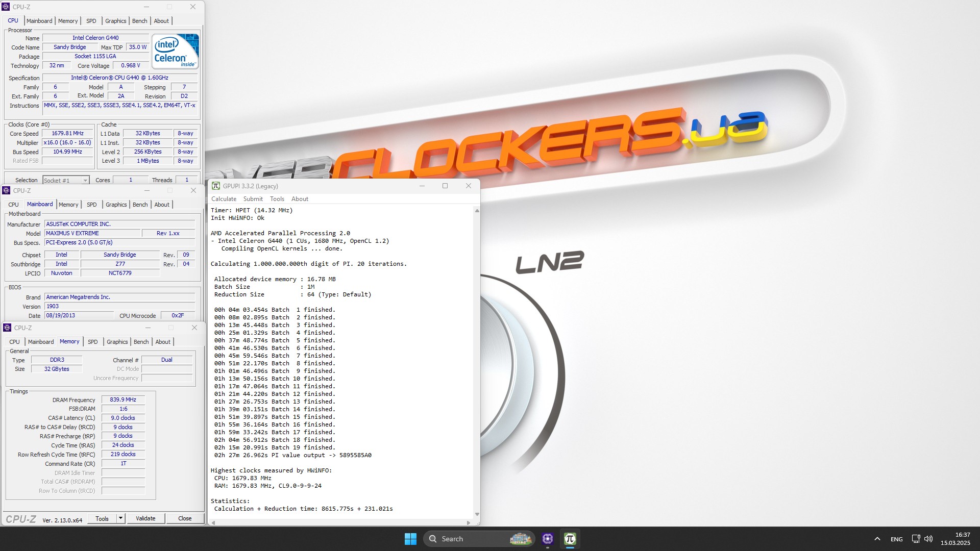980x551 pixels.
Task: Select Bench tab in the Memory CPU-Z window
Action: tap(141, 342)
